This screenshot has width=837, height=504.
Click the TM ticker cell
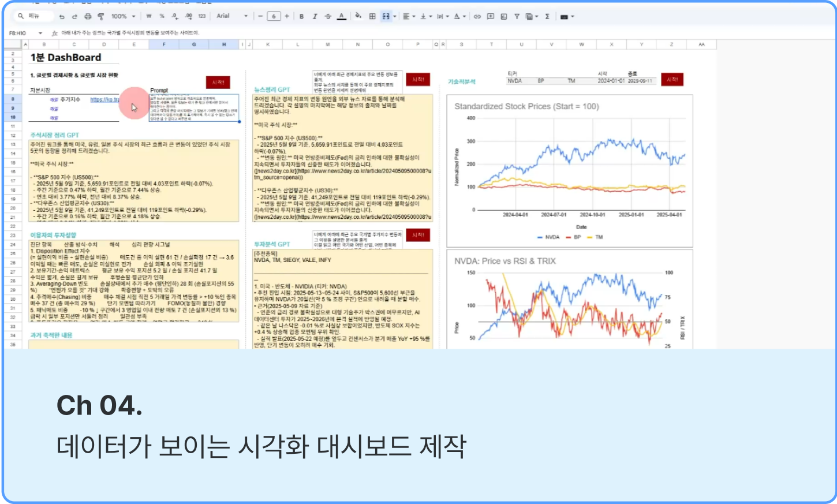(571, 81)
